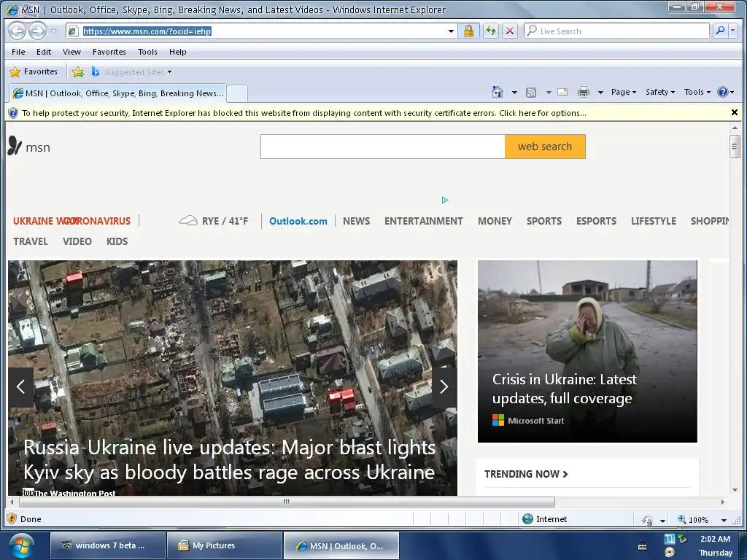Open the Favorites menu in menu bar
This screenshot has height=560, width=747.
click(x=109, y=52)
